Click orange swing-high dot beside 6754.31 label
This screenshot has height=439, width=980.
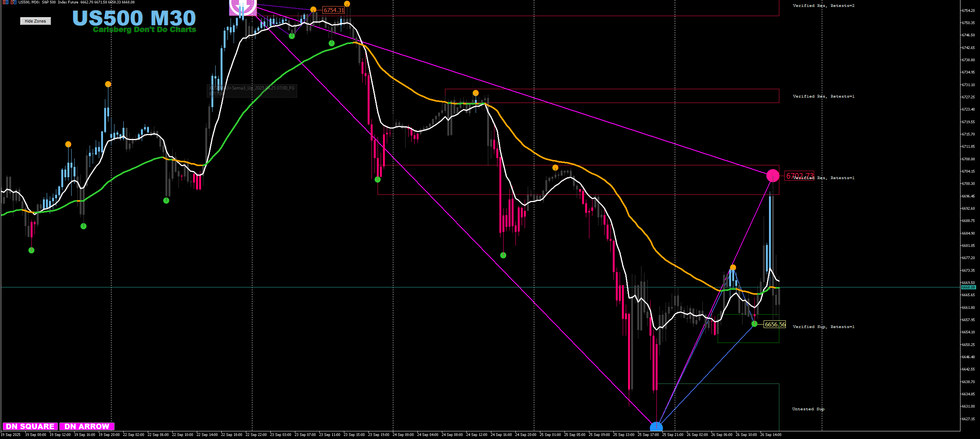pos(313,10)
